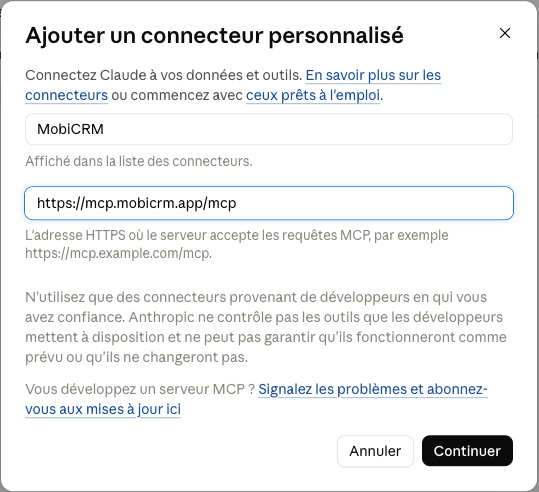Image resolution: width=539 pixels, height=492 pixels.
Task: Confirm with the Continuer button
Action: (x=467, y=451)
